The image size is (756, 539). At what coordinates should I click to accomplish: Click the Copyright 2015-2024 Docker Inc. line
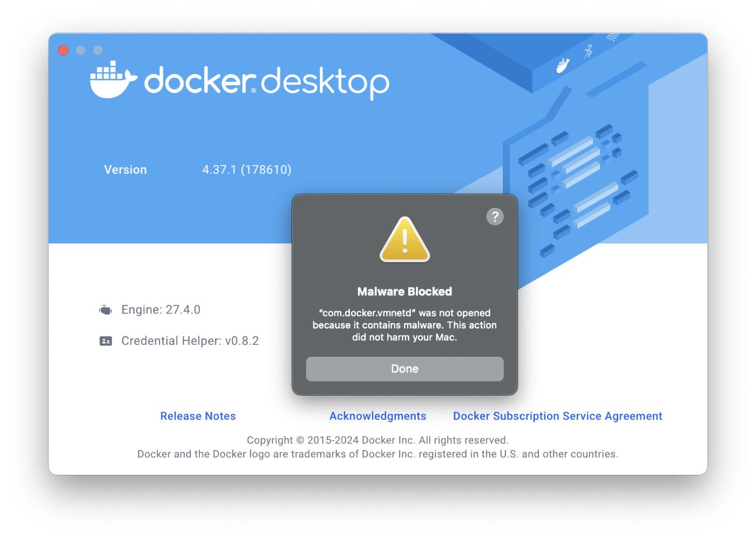pyautogui.click(x=377, y=440)
